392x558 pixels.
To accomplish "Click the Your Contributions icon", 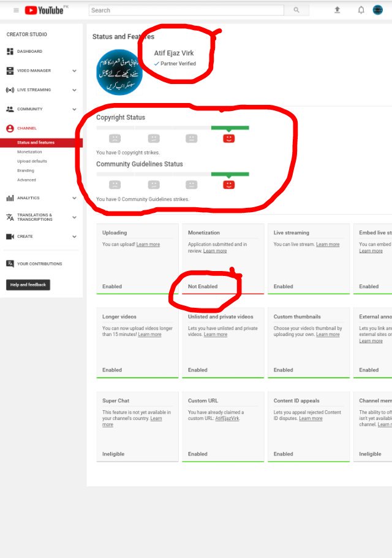I will (x=10, y=264).
